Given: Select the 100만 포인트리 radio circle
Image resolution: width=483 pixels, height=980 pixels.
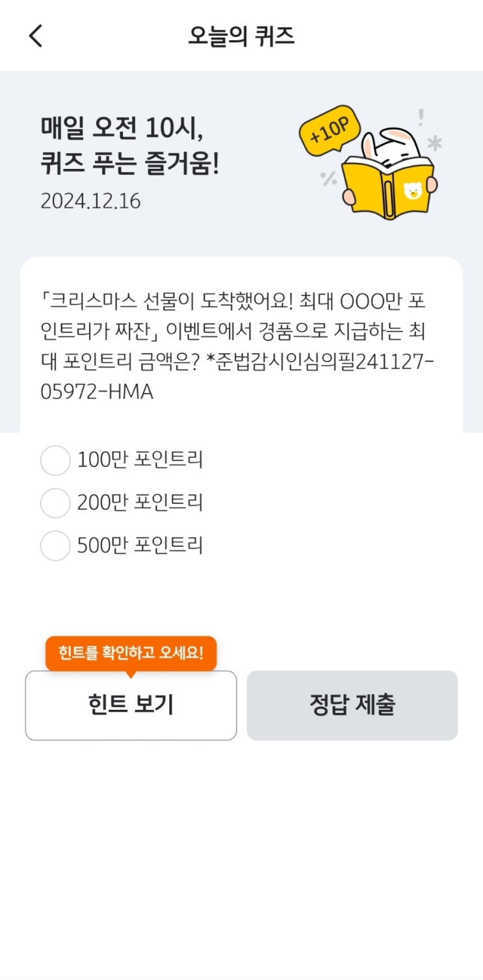Looking at the screenshot, I should click(55, 460).
